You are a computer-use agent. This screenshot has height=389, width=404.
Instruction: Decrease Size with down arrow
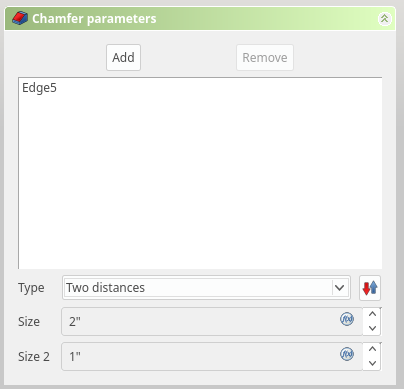[x=372, y=328]
